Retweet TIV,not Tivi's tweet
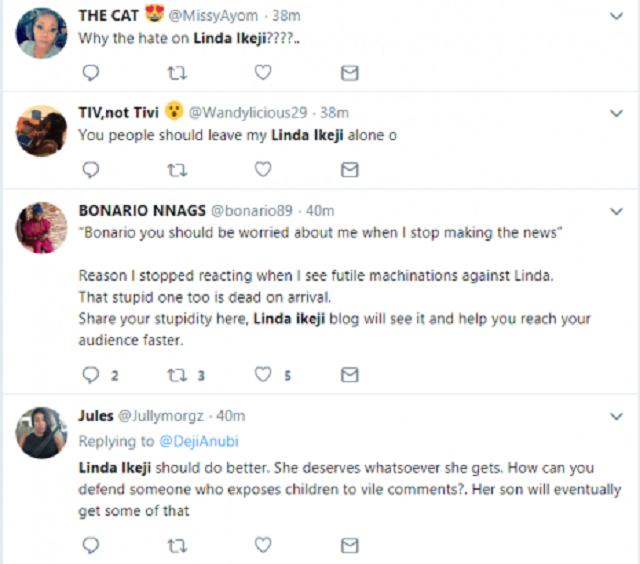 click(176, 169)
